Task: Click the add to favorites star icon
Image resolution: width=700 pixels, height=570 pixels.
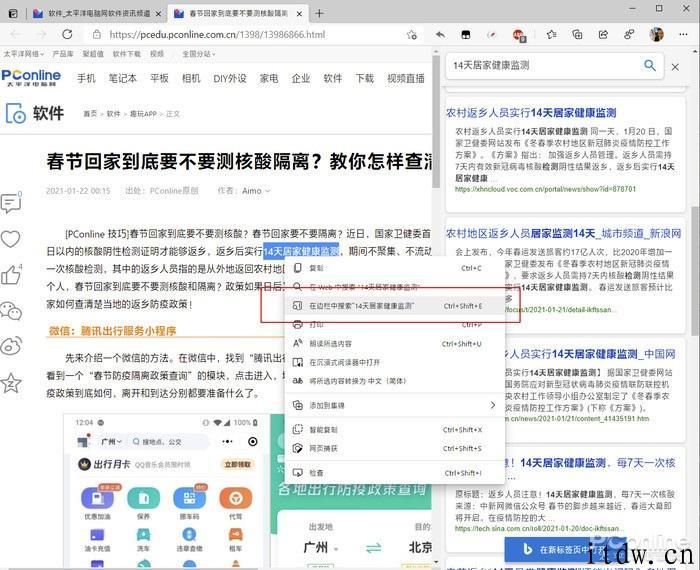Action: pos(412,35)
